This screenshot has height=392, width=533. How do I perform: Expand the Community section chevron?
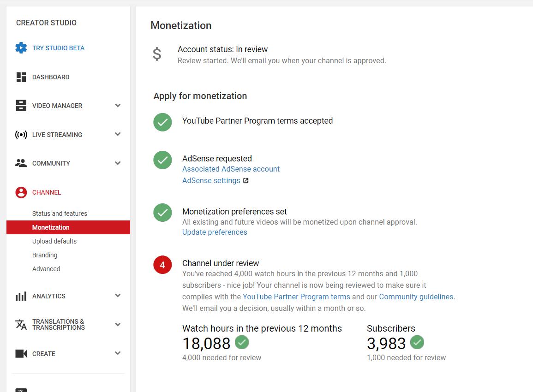pos(118,163)
